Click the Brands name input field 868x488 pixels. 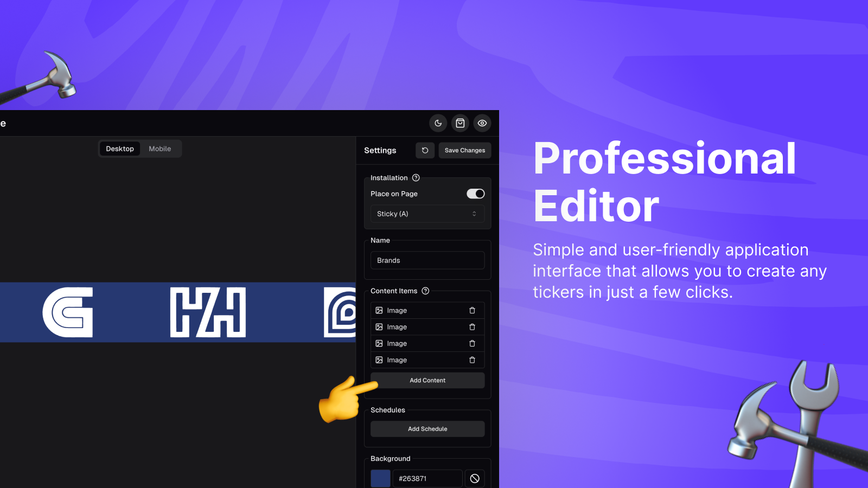[427, 260]
